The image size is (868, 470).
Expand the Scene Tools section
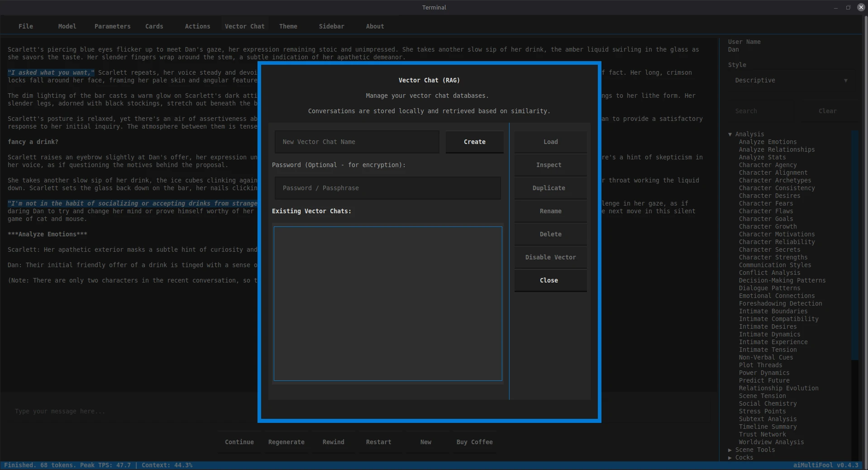point(730,450)
